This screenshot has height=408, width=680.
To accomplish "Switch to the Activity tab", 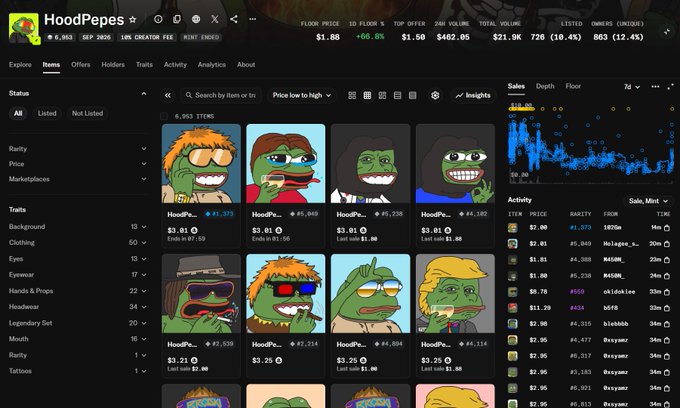I will [175, 65].
